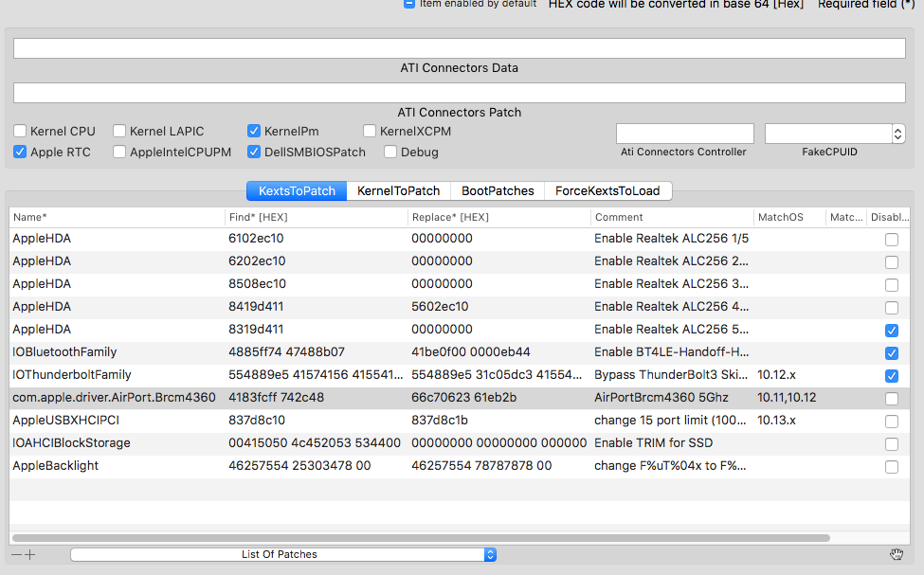Viewport: 924px width, 575px height.
Task: Check Disabled box for AppleBacklight patch
Action: [892, 467]
